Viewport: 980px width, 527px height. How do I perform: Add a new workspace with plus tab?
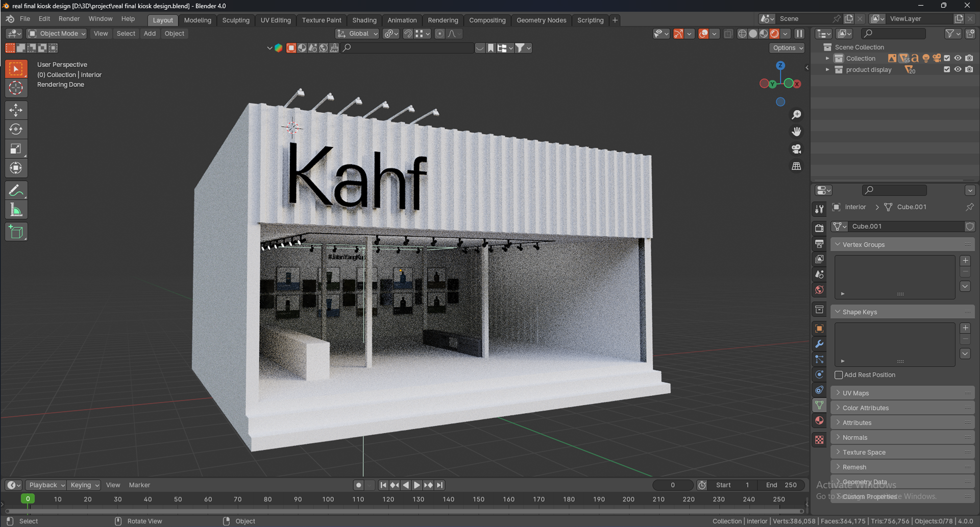pos(615,20)
